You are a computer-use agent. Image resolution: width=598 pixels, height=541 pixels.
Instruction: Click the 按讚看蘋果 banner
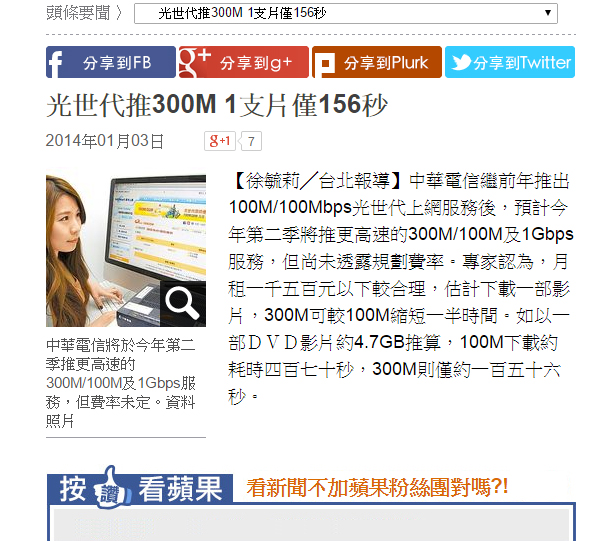tap(140, 487)
